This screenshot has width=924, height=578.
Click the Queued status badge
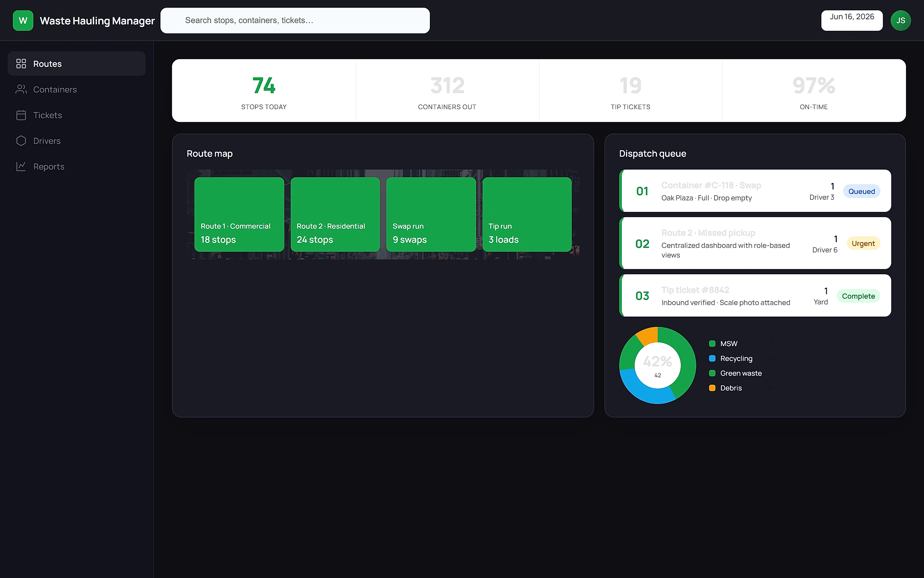(x=861, y=191)
